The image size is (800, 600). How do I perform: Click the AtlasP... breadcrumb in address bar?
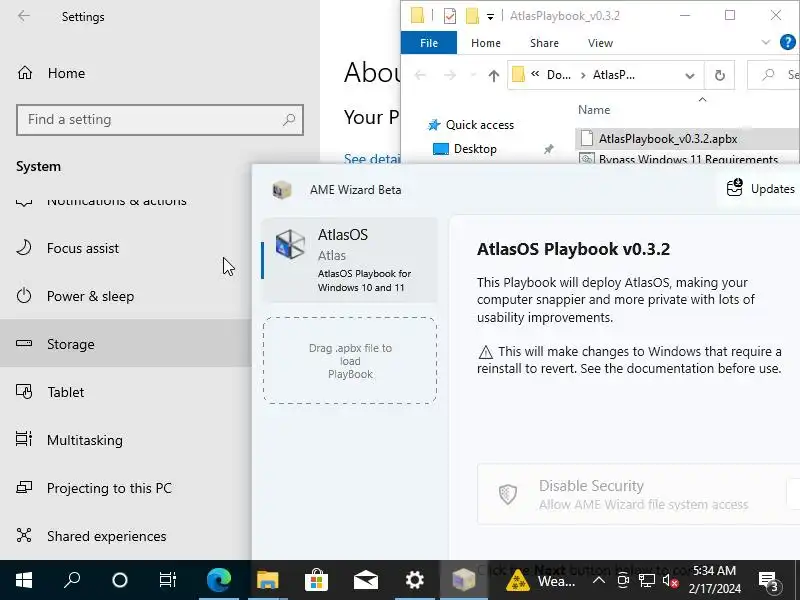[x=614, y=75]
